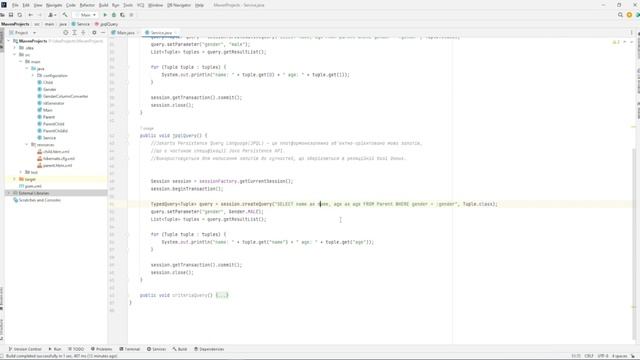Open the TODO tool window
This screenshot has width=640, height=360.
point(76,349)
